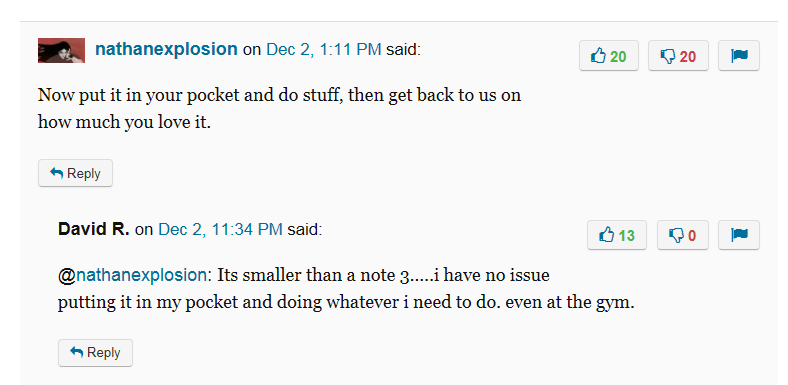The height and width of the screenshot is (385, 788).
Task: Open the Dec 2, 11:34 PM permalink
Action: pos(220,229)
